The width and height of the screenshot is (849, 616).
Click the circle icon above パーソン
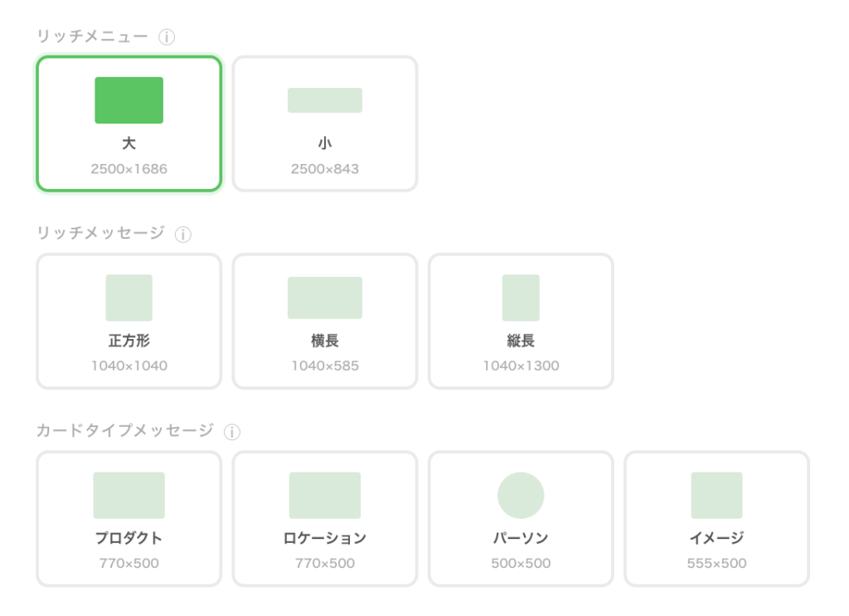coord(520,496)
